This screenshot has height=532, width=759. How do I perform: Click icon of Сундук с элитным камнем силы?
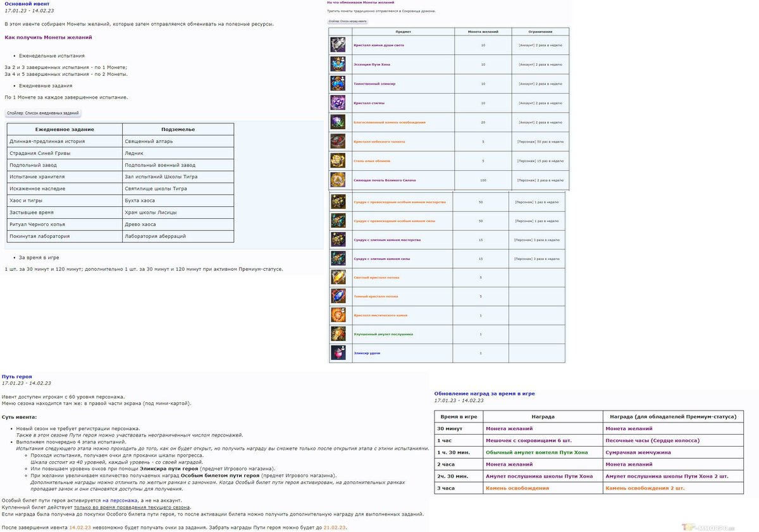pos(338,259)
